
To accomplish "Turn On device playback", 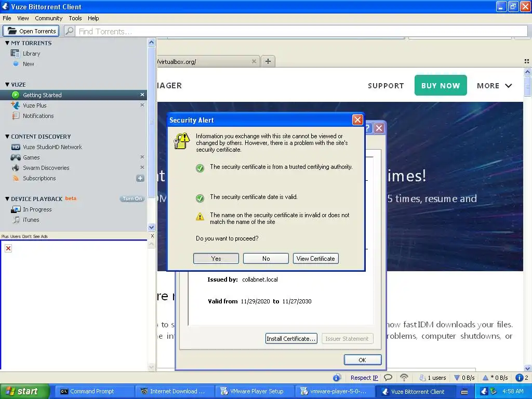I will pos(132,199).
